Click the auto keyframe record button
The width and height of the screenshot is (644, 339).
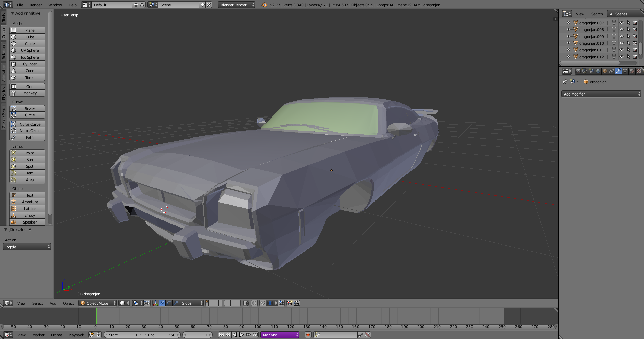pos(308,335)
